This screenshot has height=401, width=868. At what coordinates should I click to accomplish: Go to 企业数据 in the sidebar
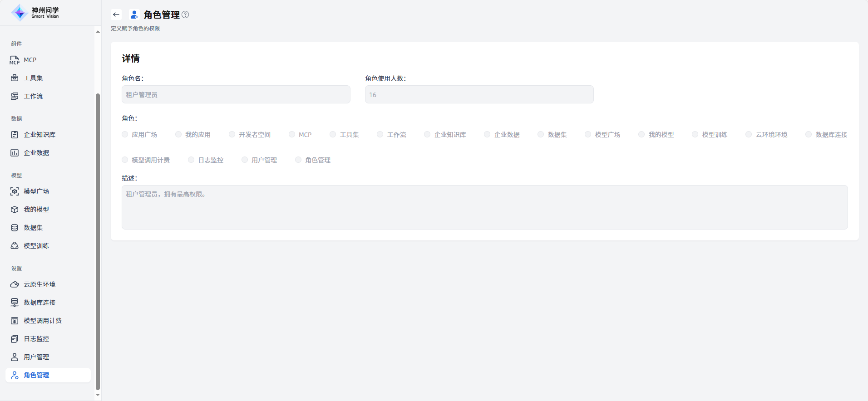[x=36, y=153]
